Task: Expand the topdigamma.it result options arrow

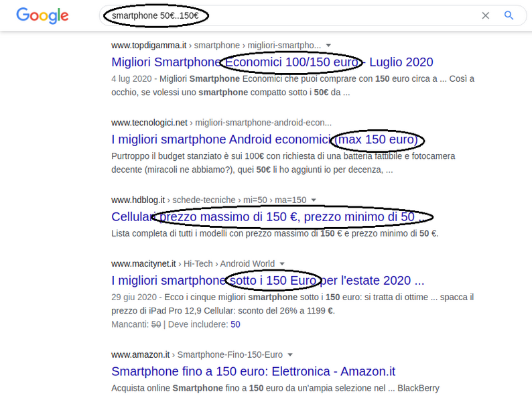Action: coord(328,46)
